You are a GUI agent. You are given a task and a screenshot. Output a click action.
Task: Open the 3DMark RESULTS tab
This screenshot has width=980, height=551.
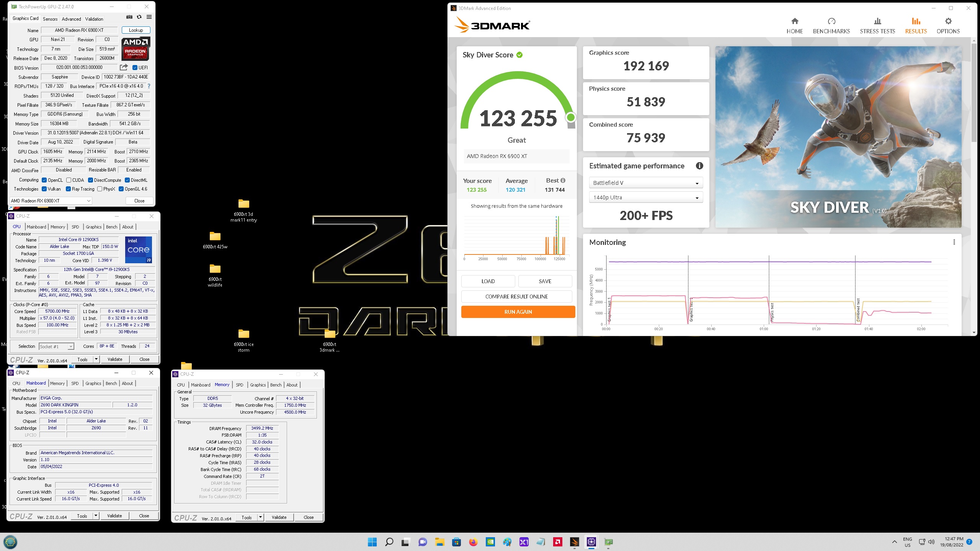[916, 26]
